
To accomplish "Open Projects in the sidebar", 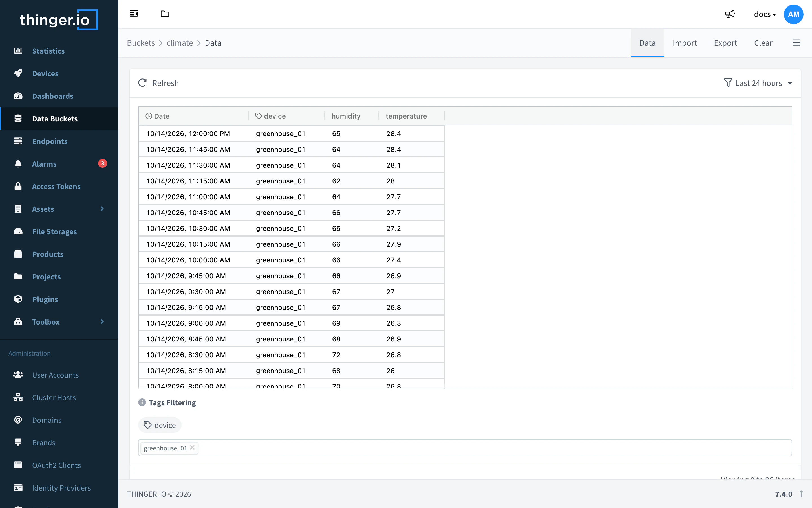I will (x=46, y=277).
